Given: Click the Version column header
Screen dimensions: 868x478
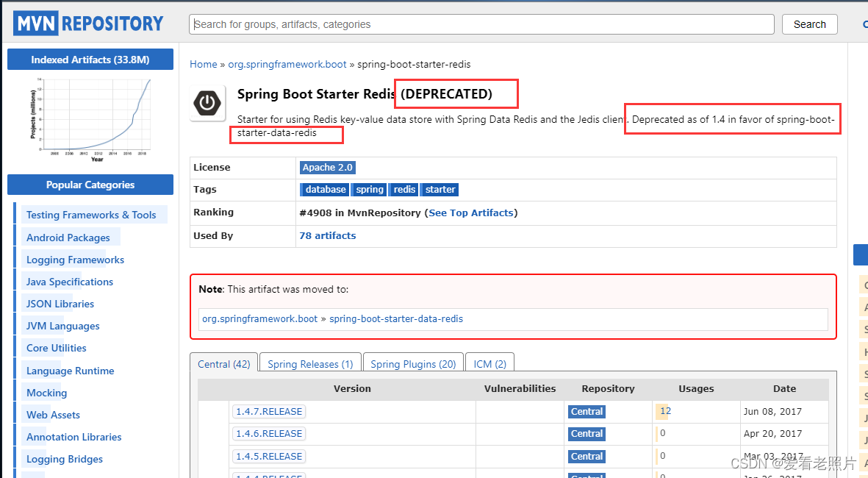Looking at the screenshot, I should [352, 389].
